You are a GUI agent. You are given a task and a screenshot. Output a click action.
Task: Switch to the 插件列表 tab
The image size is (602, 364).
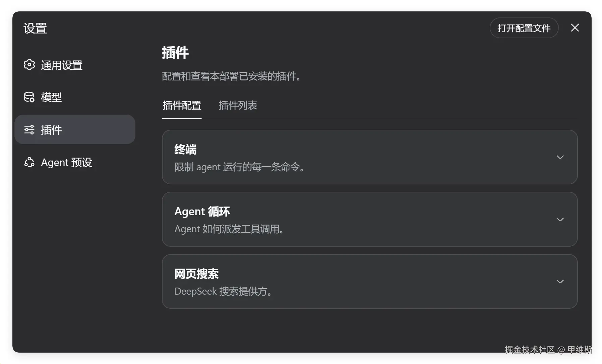238,106
